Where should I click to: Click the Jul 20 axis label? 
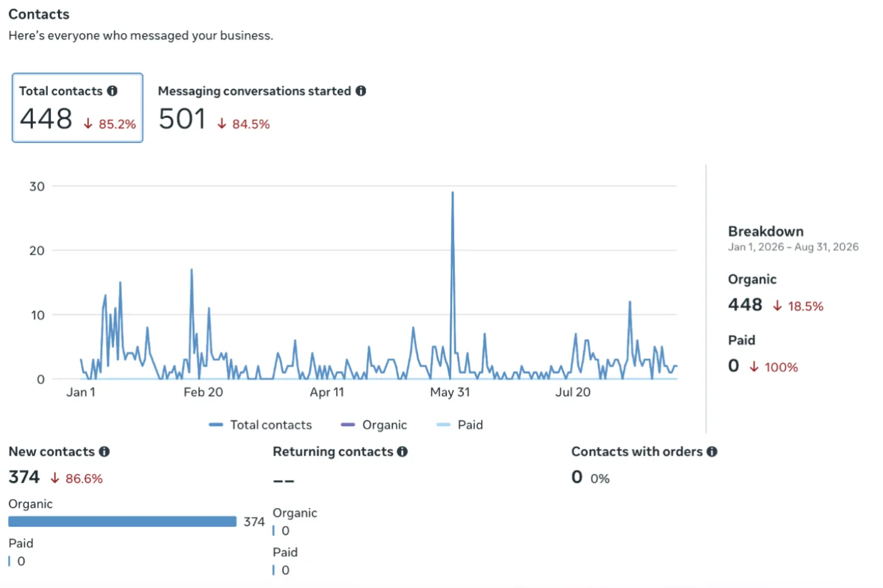[573, 392]
